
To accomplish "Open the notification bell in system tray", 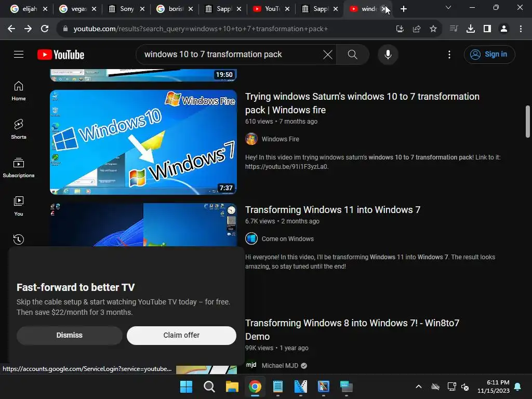I will (518, 387).
